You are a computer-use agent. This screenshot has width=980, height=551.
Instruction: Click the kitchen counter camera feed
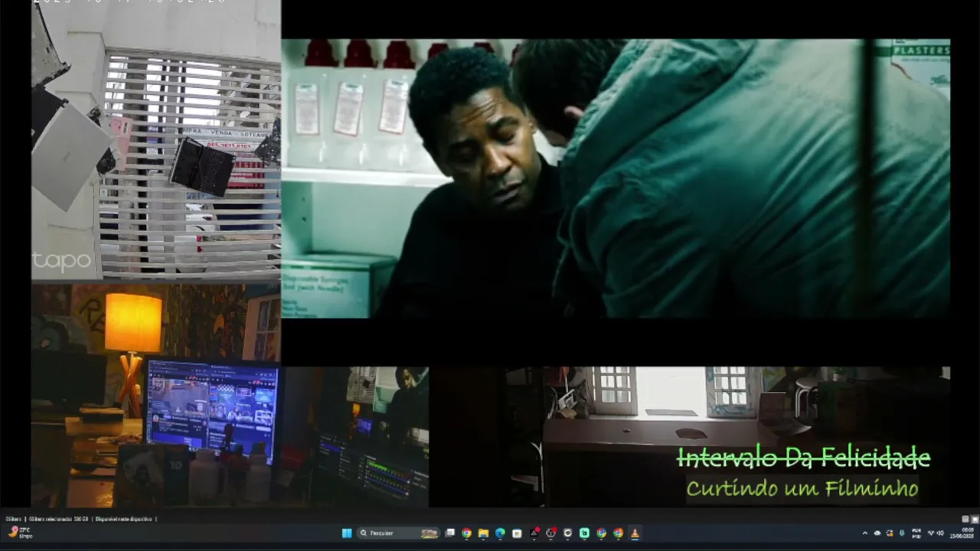[727, 436]
